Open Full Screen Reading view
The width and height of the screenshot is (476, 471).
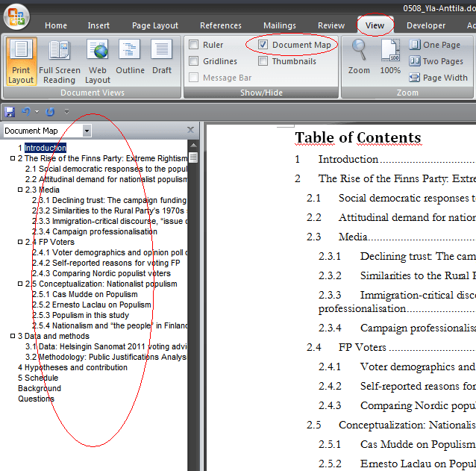pos(60,62)
